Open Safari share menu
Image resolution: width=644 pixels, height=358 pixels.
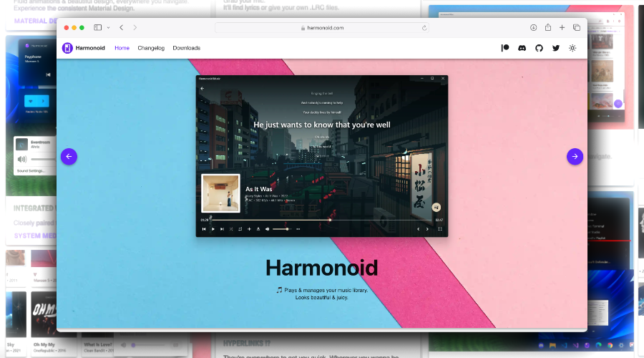(548, 27)
